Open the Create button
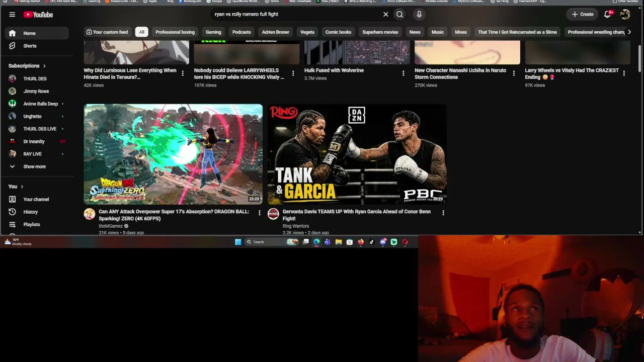 (583, 14)
